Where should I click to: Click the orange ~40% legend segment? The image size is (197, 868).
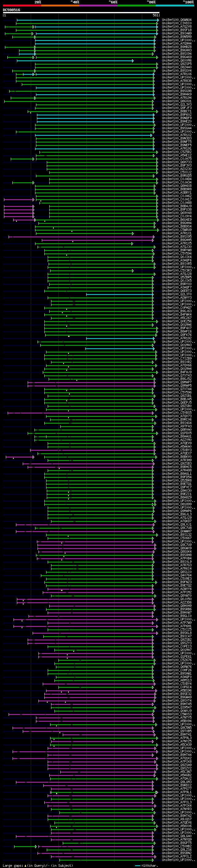point(60,6)
